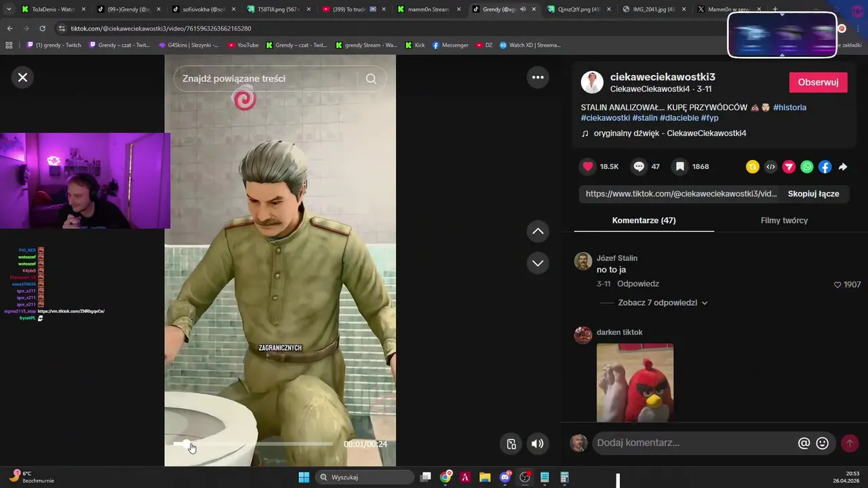Repost video with yellow repost icon
Viewport: 868px width, 488px height.
coord(753,167)
